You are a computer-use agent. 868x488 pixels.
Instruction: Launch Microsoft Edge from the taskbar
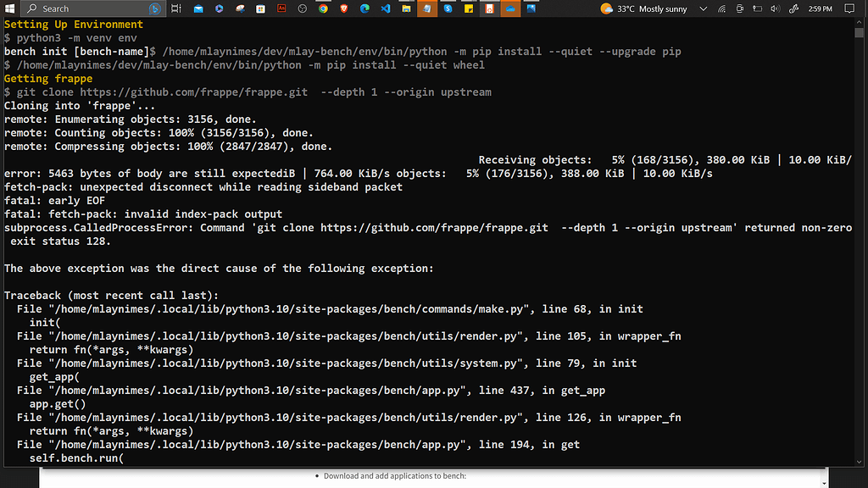(364, 8)
